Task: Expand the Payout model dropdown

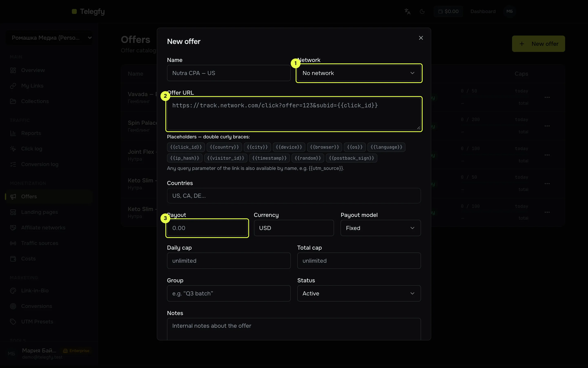Action: 381,228
